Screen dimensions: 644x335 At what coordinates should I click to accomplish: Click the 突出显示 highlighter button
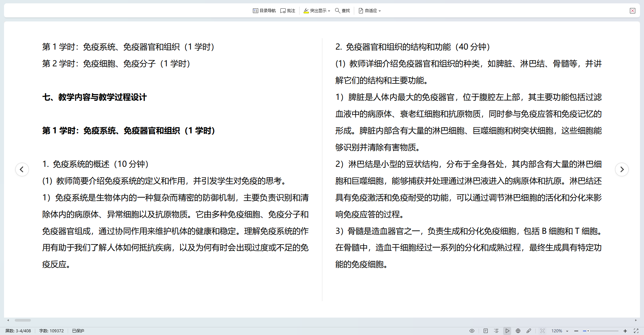315,11
